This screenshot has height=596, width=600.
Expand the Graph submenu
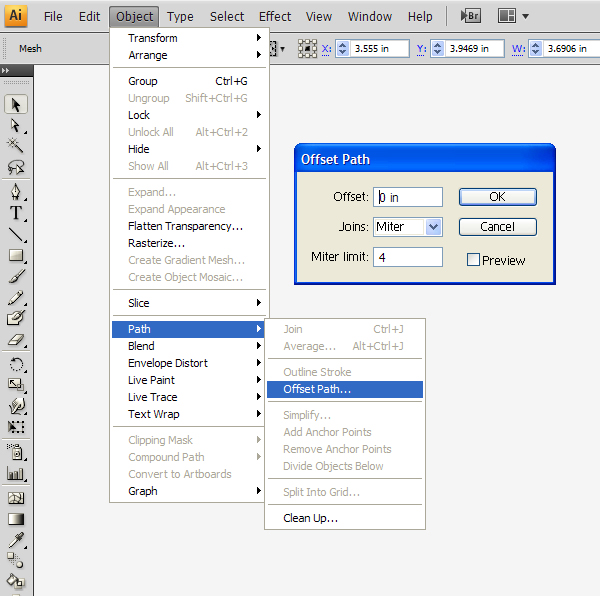pos(189,491)
